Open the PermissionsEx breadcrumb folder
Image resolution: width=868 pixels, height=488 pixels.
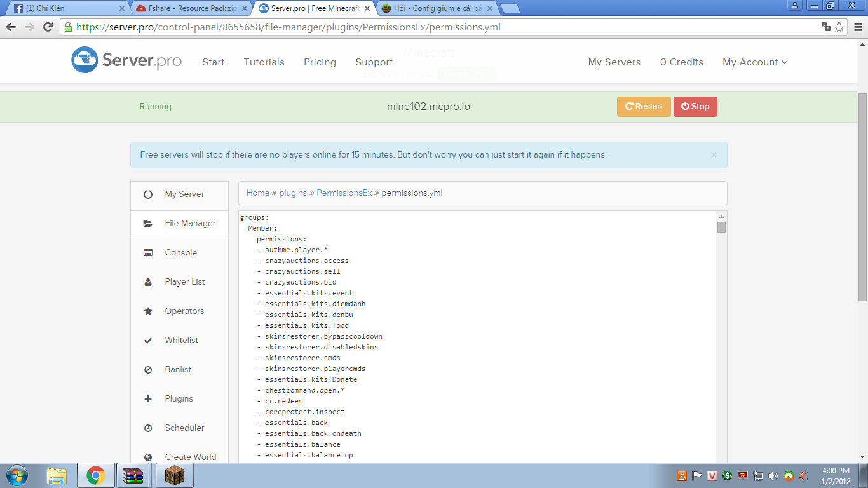[344, 193]
